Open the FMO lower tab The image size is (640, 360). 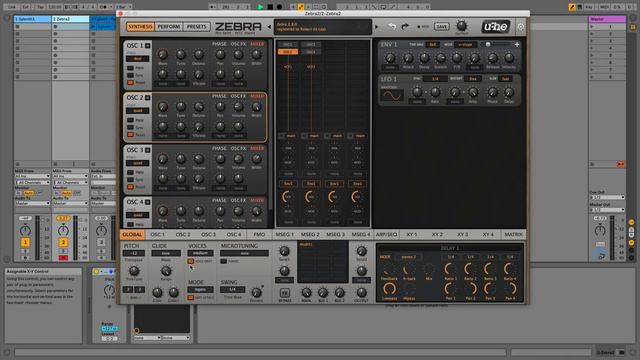click(259, 235)
